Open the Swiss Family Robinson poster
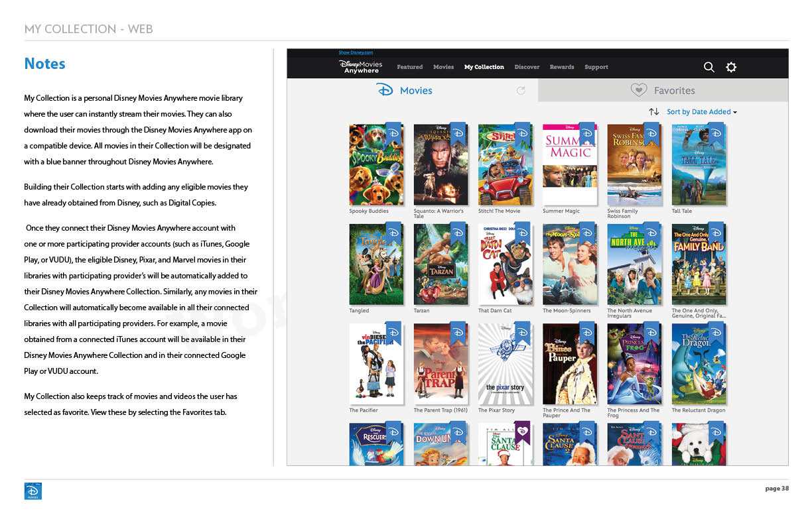The height and width of the screenshot is (525, 812). [634, 164]
